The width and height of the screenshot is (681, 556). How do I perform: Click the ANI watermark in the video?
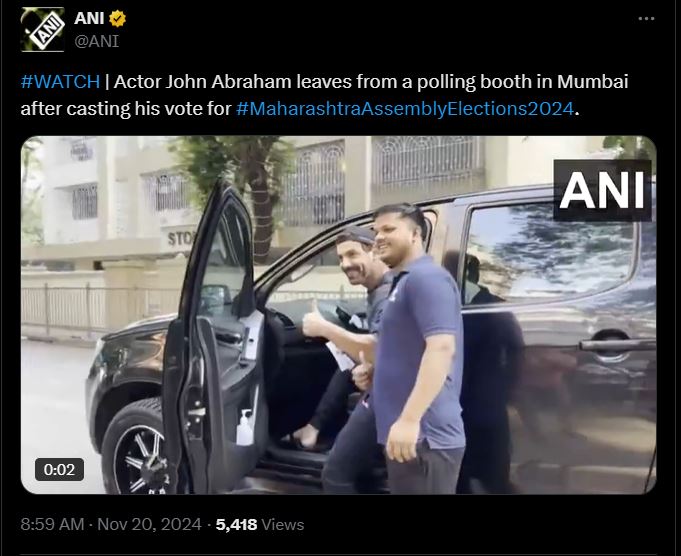(x=602, y=190)
